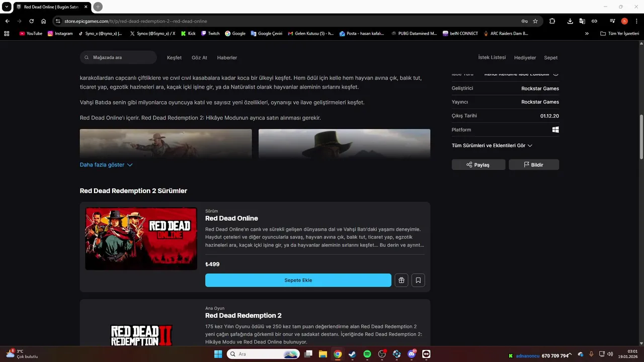Click the Mağazada ara search field
This screenshot has width=644, height=362.
click(x=118, y=57)
